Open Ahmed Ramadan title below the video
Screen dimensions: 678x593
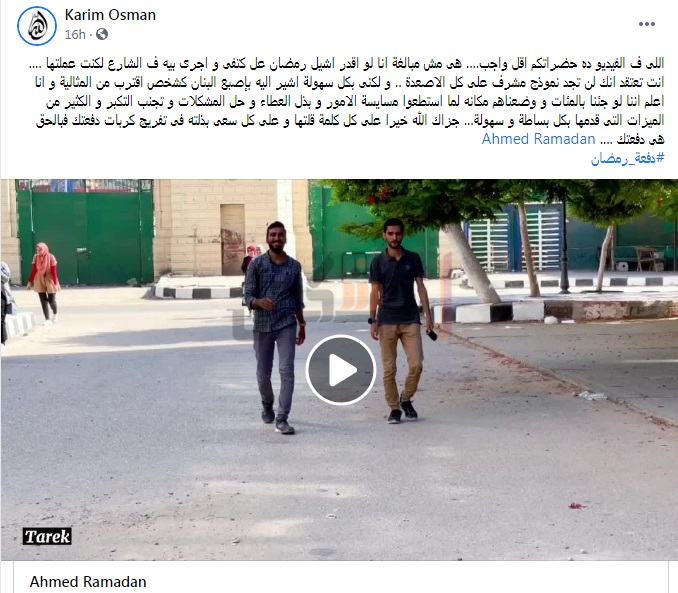pos(88,582)
